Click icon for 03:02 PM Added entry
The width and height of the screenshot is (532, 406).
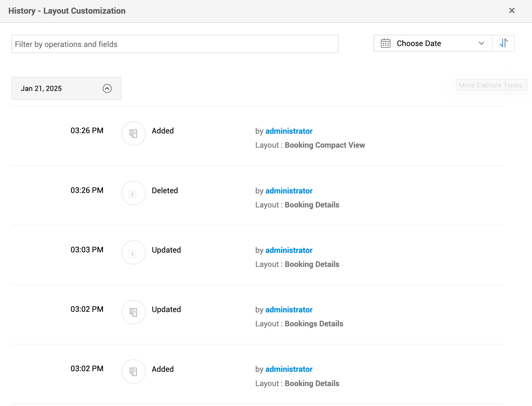134,372
